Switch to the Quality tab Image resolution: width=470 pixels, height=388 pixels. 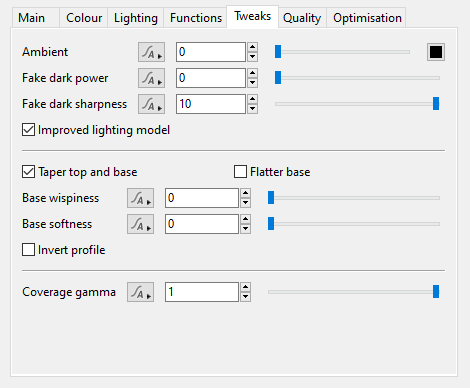tap(302, 18)
